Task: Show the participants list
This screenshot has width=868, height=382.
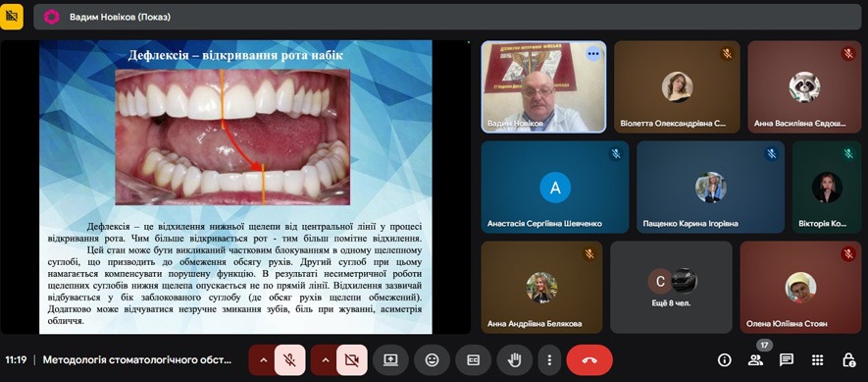Action: tap(755, 359)
